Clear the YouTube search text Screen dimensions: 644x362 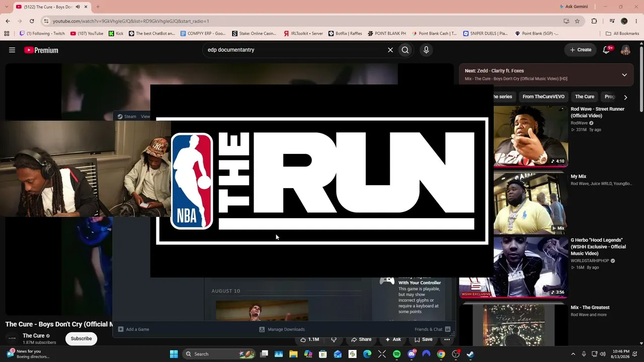click(390, 50)
